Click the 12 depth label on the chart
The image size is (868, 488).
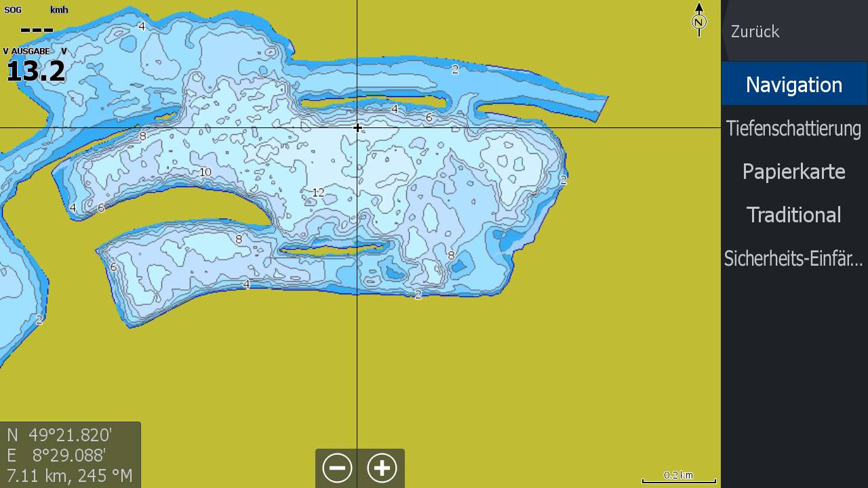pos(318,193)
